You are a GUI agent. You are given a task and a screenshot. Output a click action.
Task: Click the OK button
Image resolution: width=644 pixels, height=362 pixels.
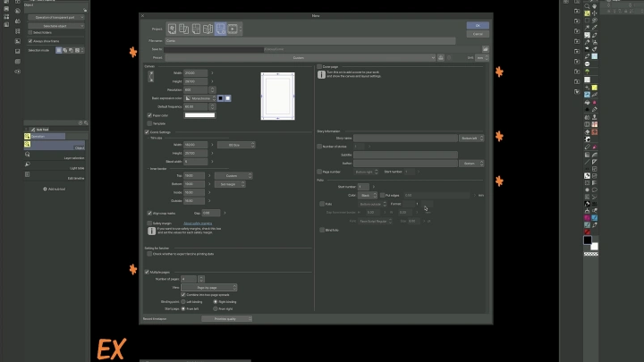click(478, 25)
